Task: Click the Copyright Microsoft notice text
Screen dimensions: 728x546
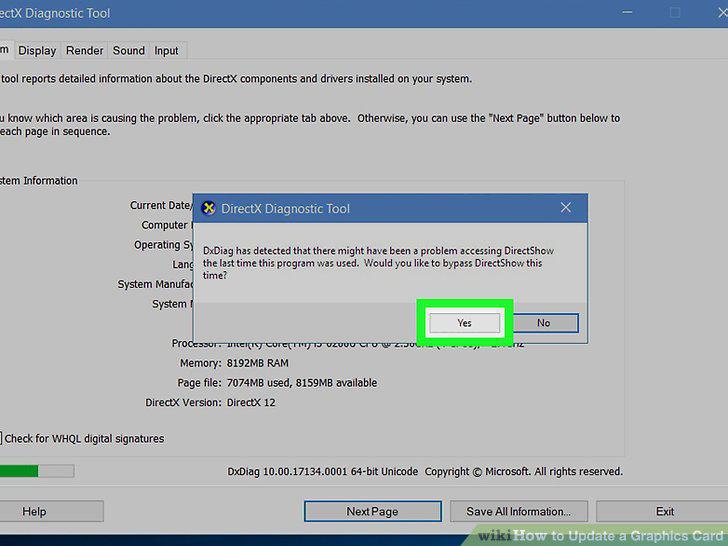Action: point(524,472)
